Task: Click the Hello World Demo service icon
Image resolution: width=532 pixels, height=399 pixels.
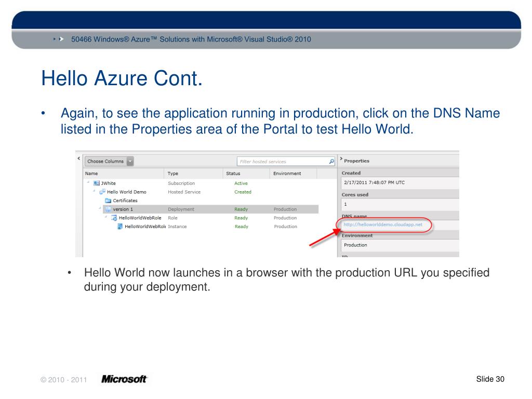Action: pos(102,192)
